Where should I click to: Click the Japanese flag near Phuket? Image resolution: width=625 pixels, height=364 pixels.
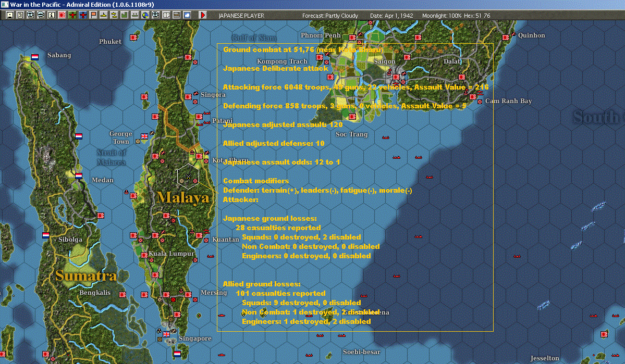[x=133, y=37]
